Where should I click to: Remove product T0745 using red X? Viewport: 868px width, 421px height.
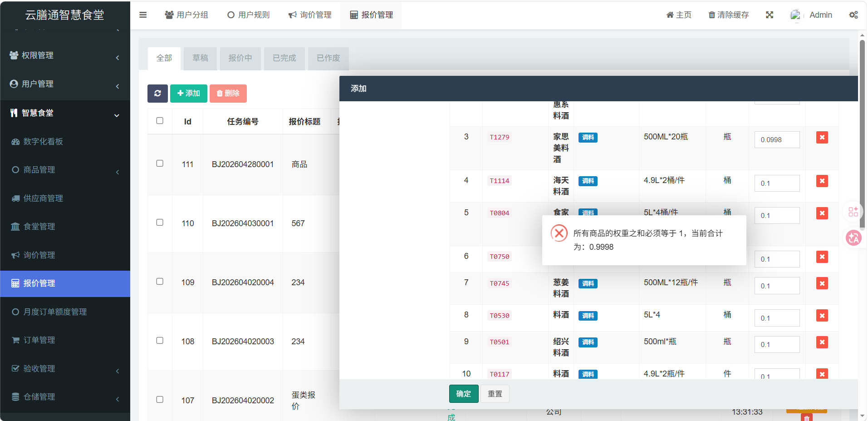(822, 284)
